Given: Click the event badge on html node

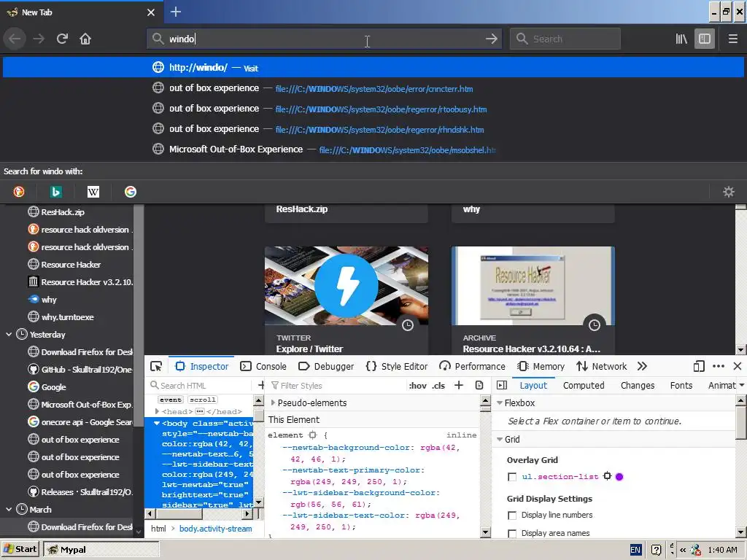Looking at the screenshot, I should [x=171, y=400].
